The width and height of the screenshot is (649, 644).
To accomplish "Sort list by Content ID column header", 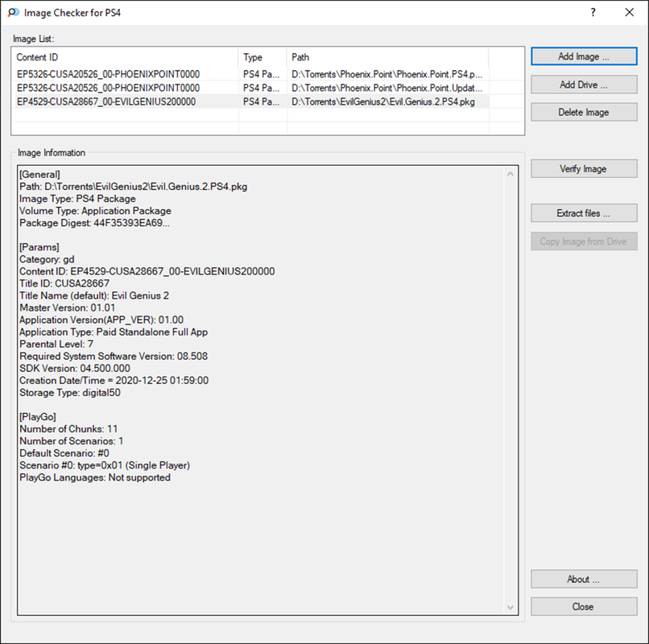I will [125, 57].
